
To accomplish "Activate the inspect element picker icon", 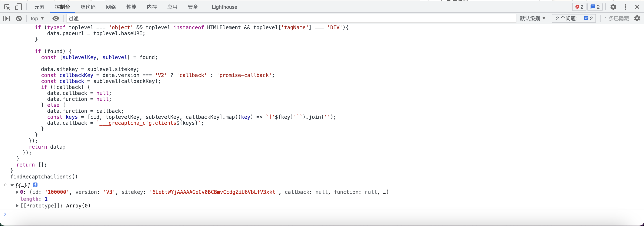I will [7, 7].
